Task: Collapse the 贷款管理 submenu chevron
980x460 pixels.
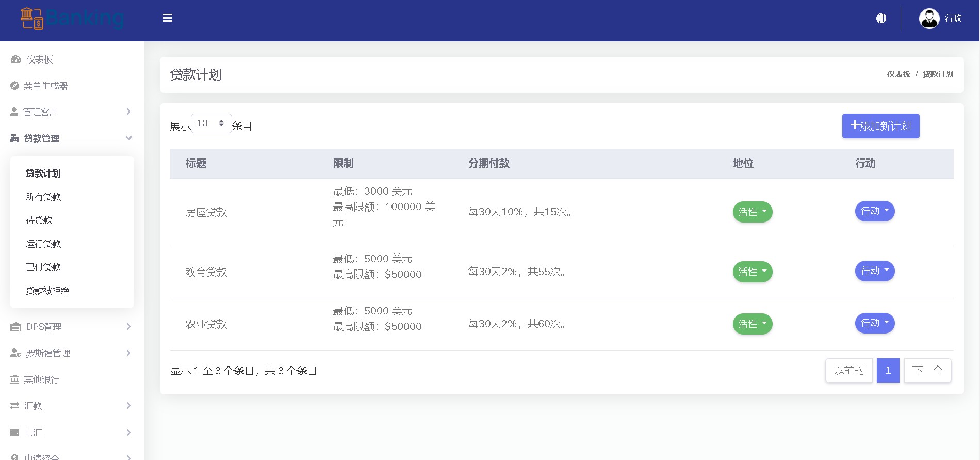Action: pos(129,138)
